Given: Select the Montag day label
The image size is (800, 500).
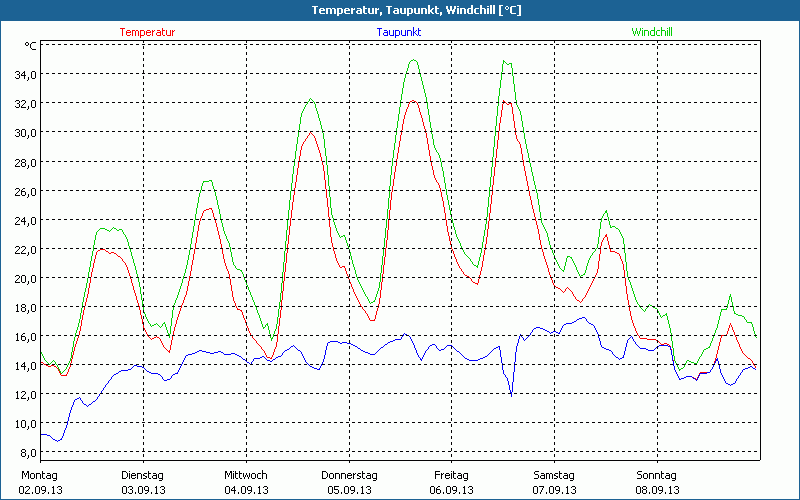Looking at the screenshot, I should tap(39, 475).
